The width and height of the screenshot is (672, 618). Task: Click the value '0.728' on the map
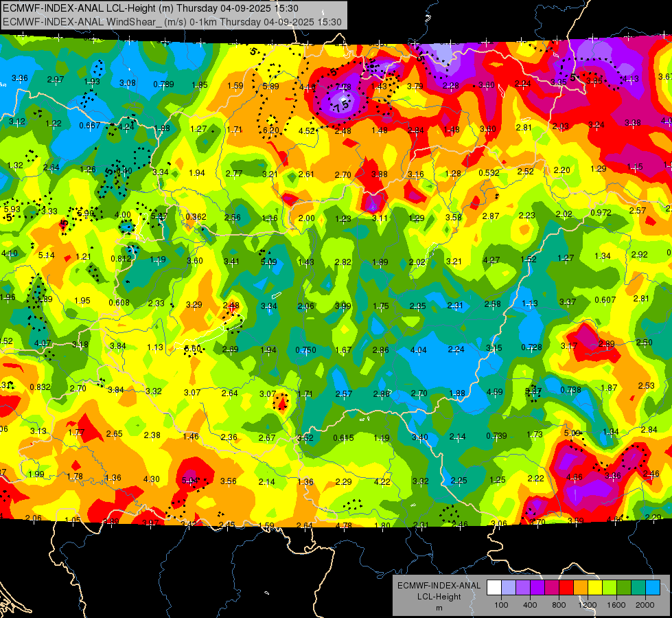tap(531, 347)
